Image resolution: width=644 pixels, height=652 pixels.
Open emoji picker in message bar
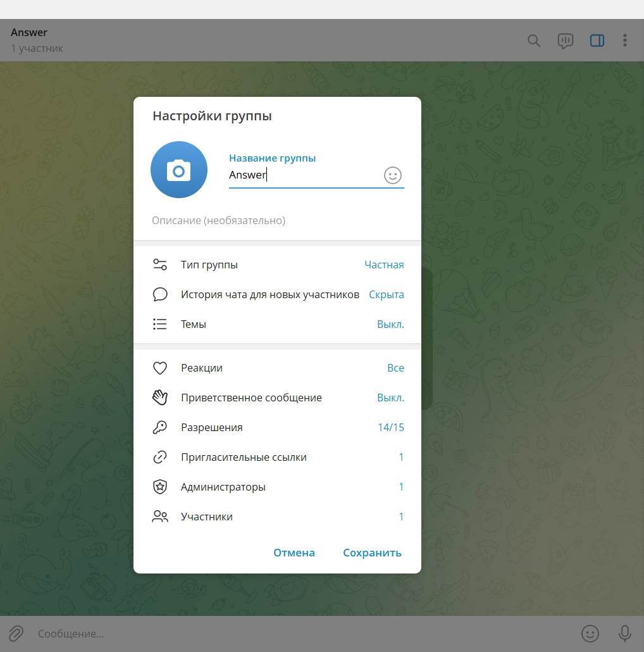click(590, 634)
